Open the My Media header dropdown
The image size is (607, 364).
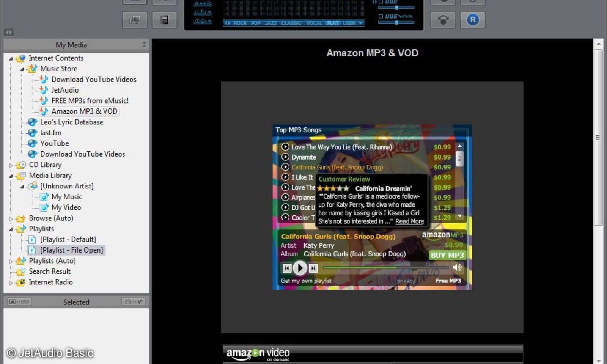144,45
